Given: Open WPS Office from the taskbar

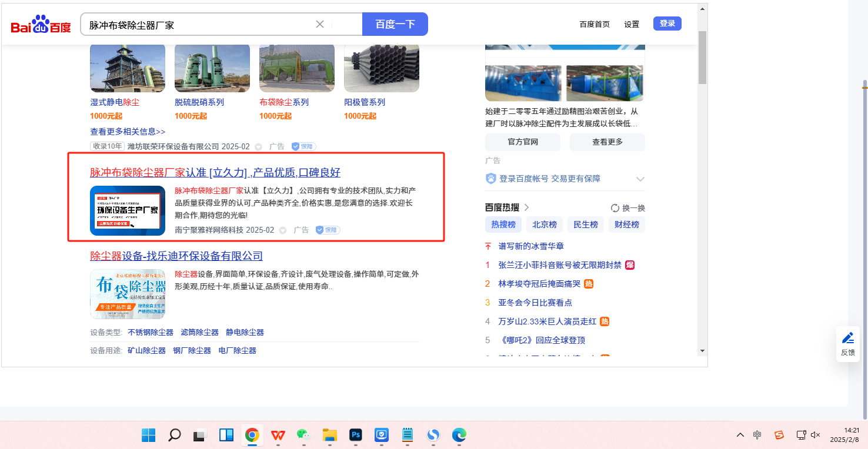Looking at the screenshot, I should (278, 435).
